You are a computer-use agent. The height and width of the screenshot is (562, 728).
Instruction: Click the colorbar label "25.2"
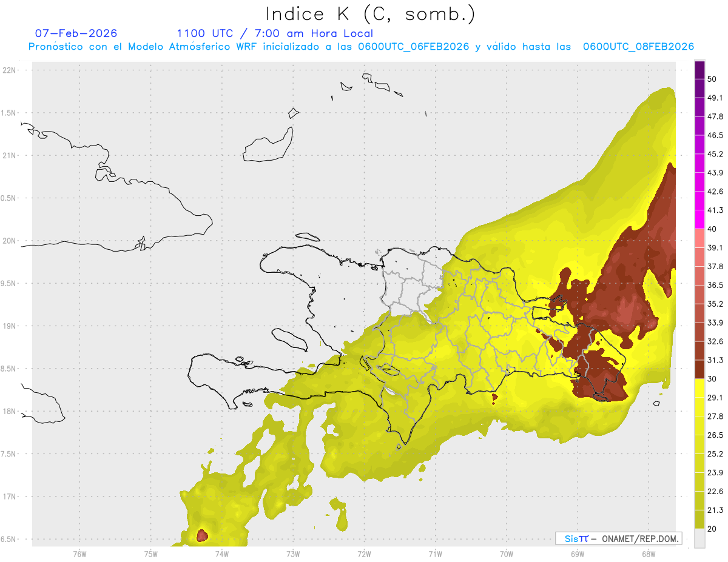tap(715, 453)
